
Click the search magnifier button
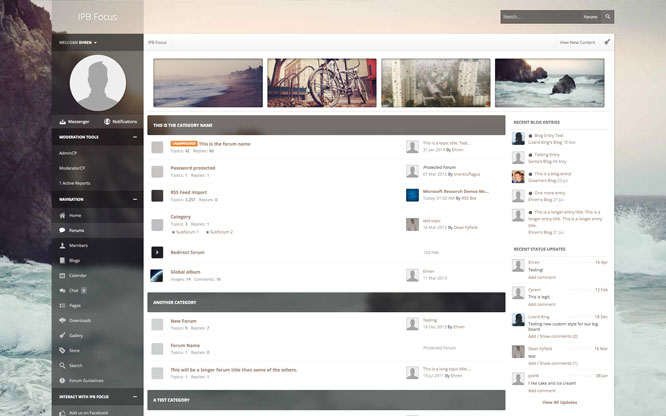607,17
